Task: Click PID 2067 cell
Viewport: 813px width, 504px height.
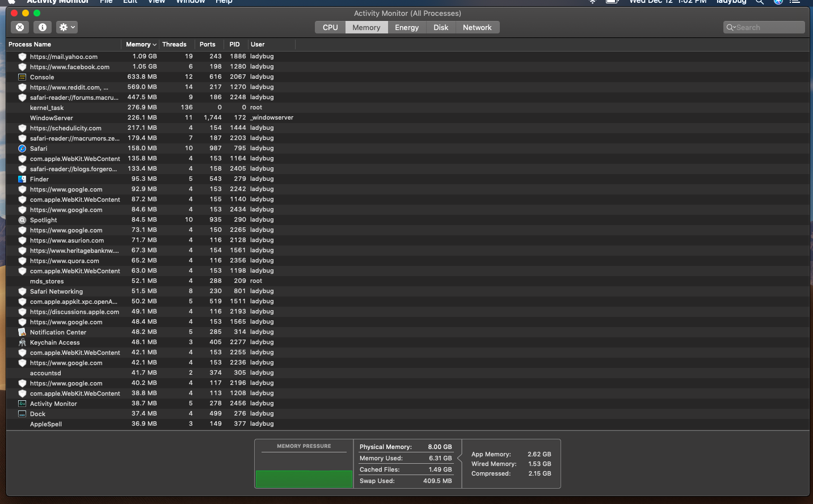Action: point(238,77)
